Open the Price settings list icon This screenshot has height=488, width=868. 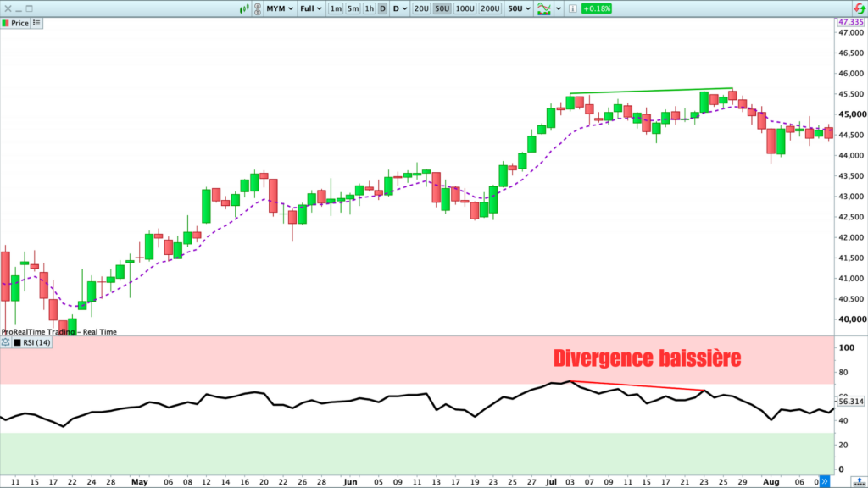(36, 23)
